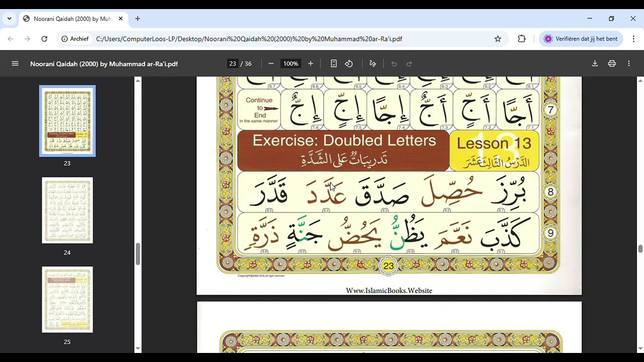The image size is (644, 362).
Task: Click the document scroll up arrow
Action: pos(640,80)
